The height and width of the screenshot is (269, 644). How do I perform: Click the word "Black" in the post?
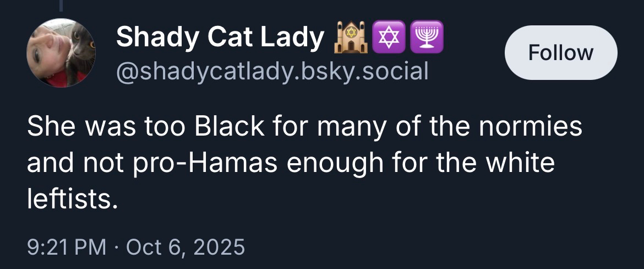click(x=228, y=127)
